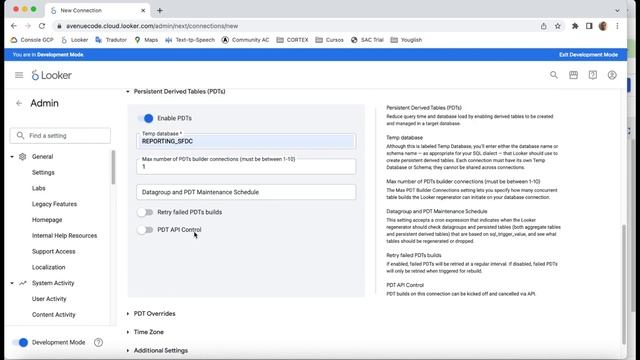Viewport: 640px width, 360px height.
Task: Open the Text-to-Speech bookmark
Action: click(x=190, y=40)
